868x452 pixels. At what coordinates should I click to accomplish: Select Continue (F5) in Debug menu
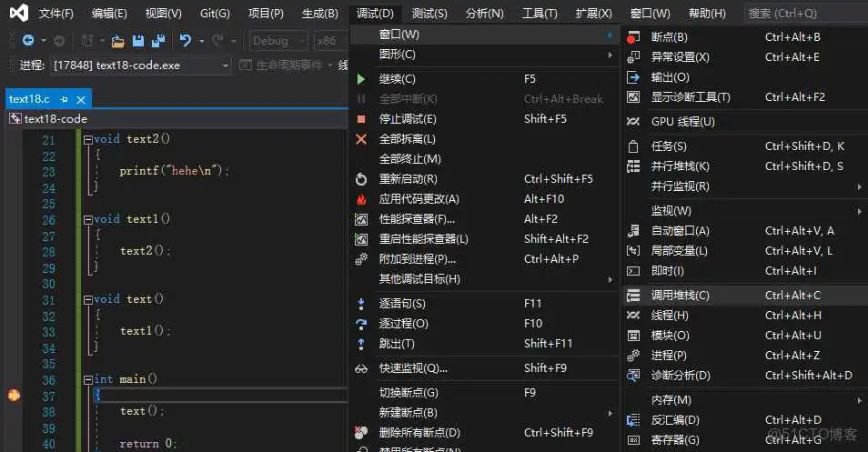(485, 79)
